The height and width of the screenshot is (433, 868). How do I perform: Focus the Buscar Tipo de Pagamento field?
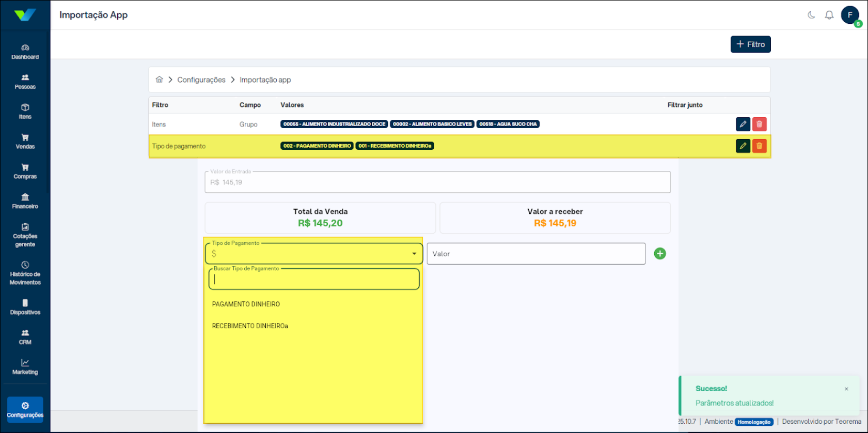click(313, 280)
